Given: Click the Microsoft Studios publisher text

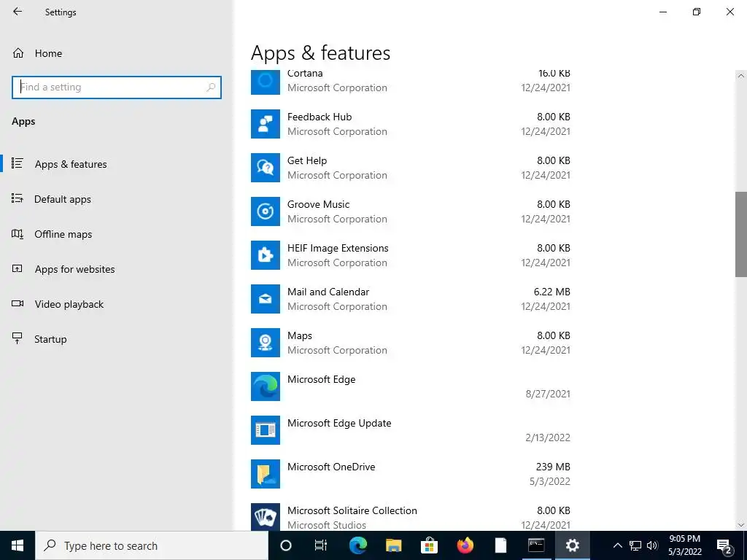Looking at the screenshot, I should (327, 525).
